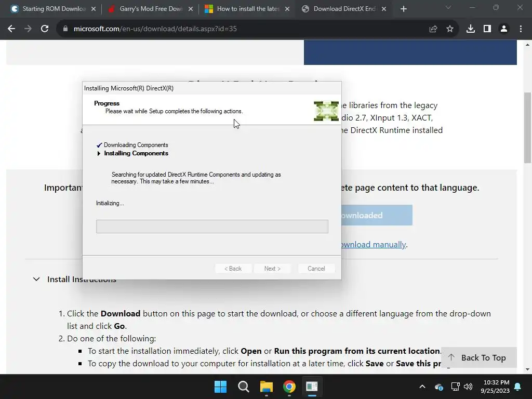
Task: Click the site lock icon in address bar
Action: [x=65, y=29]
